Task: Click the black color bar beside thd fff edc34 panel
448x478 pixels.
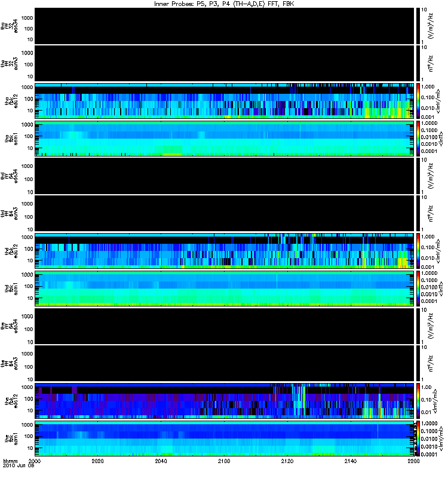Action: (418, 176)
